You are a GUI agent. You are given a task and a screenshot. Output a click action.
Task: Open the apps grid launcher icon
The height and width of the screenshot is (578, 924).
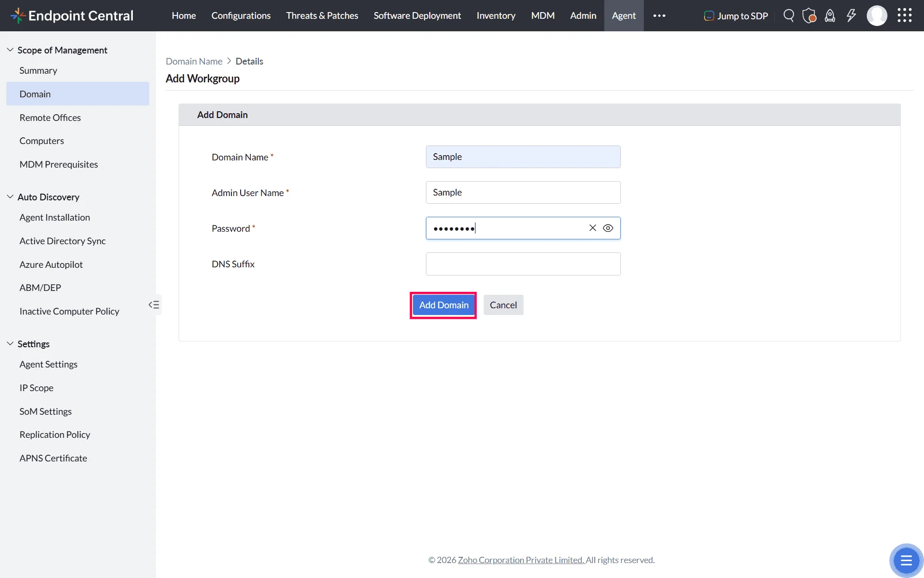[x=905, y=15]
